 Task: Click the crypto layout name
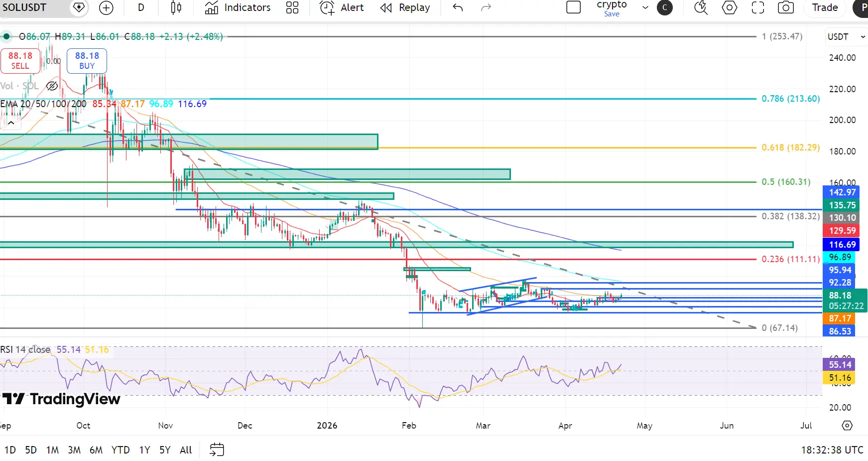(x=612, y=4)
